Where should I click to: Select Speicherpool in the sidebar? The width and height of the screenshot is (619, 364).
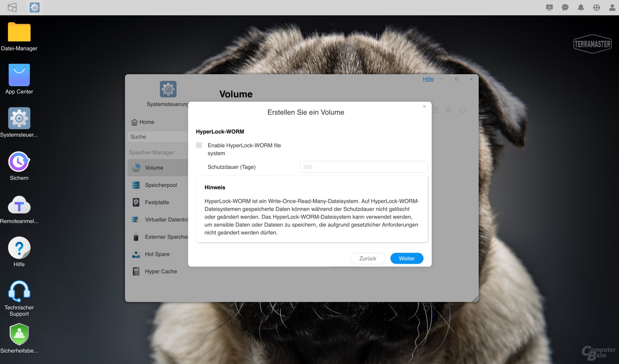point(161,185)
